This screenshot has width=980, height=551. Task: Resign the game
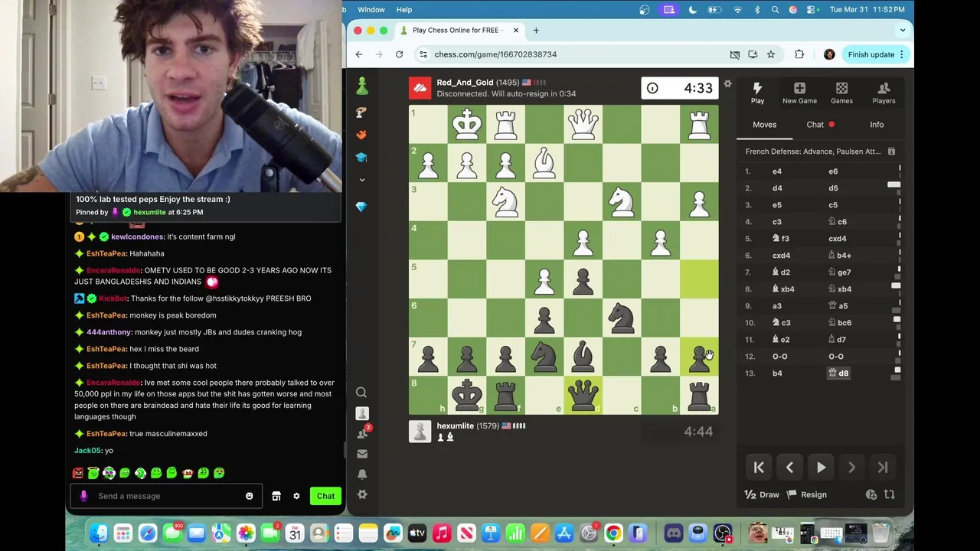coord(807,494)
